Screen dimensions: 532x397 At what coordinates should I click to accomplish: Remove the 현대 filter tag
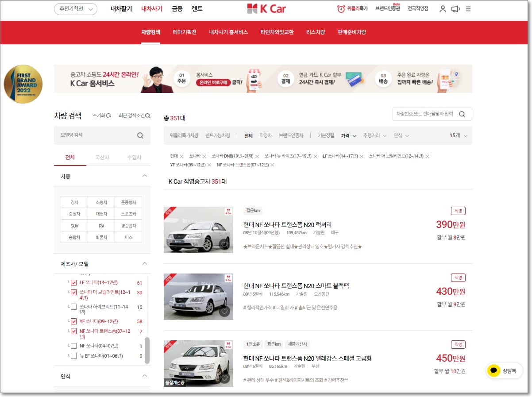point(181,156)
